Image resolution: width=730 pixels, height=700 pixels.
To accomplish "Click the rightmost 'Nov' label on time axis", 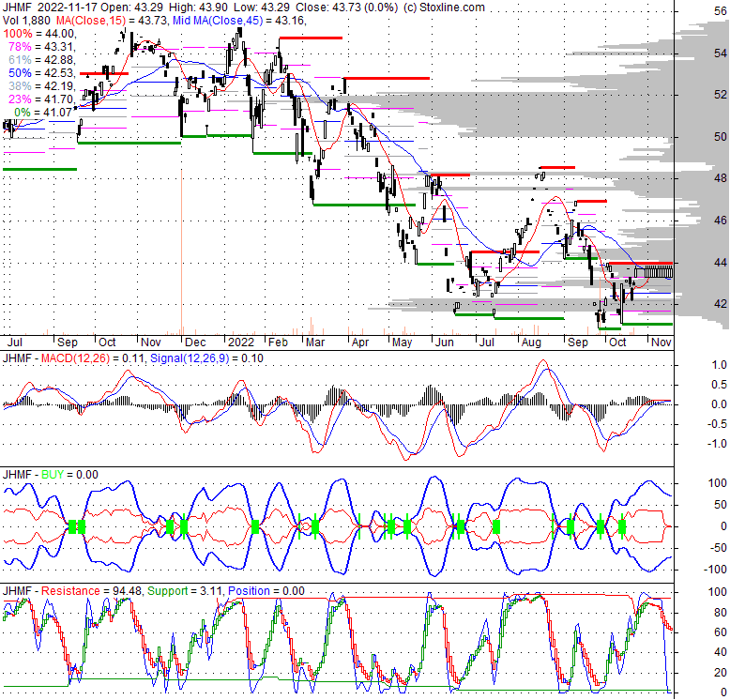I will point(662,342).
